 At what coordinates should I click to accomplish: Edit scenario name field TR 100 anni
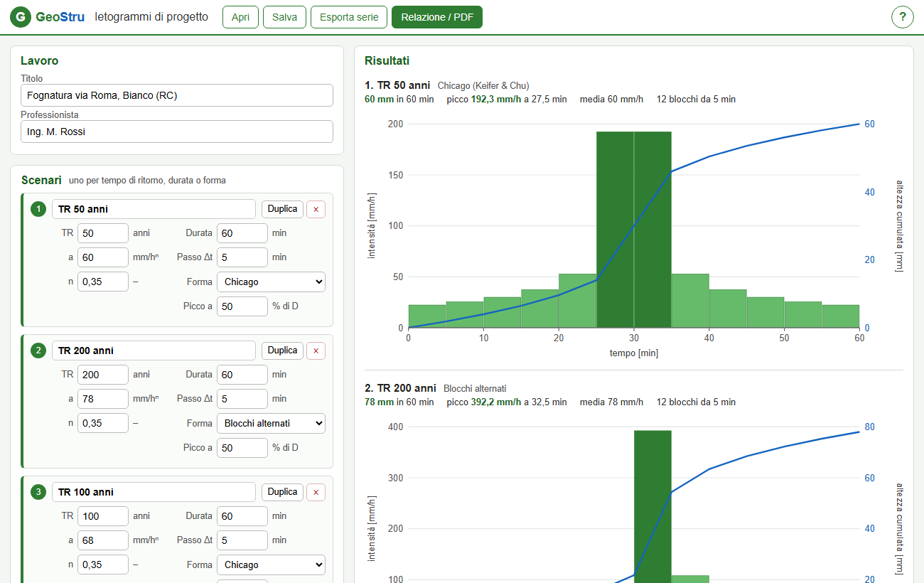coord(154,492)
